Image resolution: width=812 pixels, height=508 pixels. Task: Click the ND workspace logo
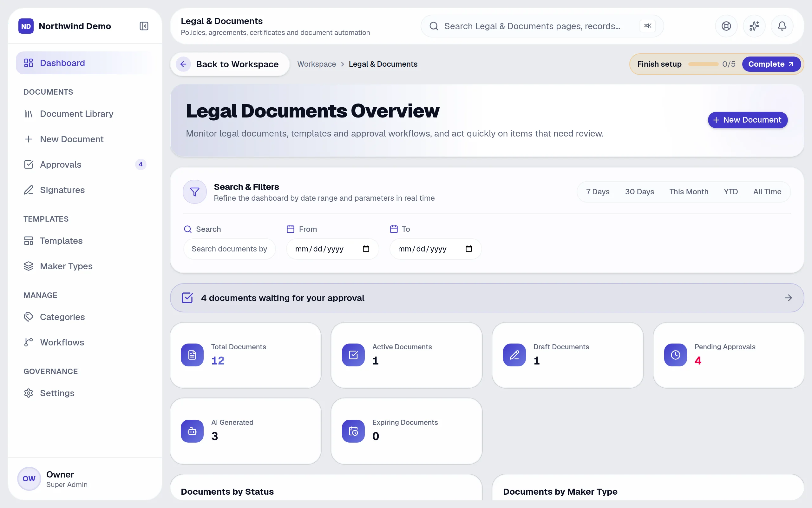[26, 26]
